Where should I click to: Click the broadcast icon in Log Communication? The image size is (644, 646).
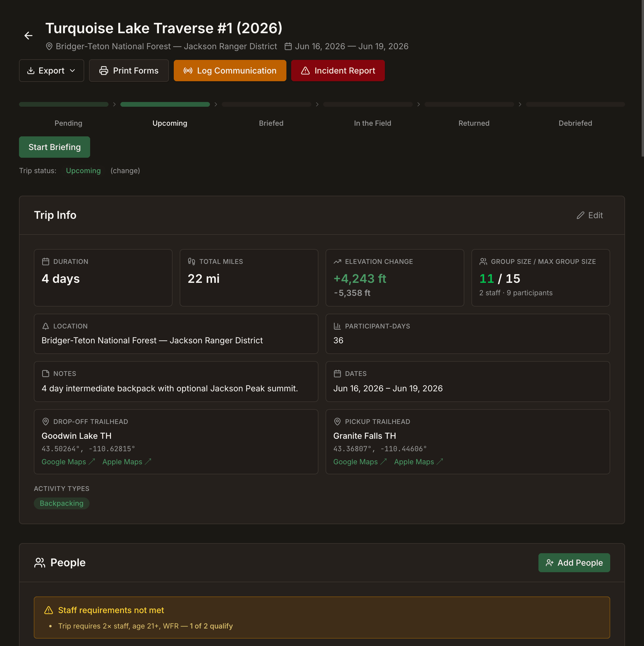click(188, 71)
